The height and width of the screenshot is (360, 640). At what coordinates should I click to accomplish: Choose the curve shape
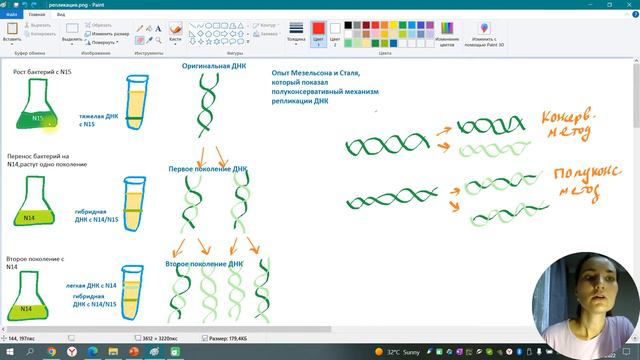point(200,26)
